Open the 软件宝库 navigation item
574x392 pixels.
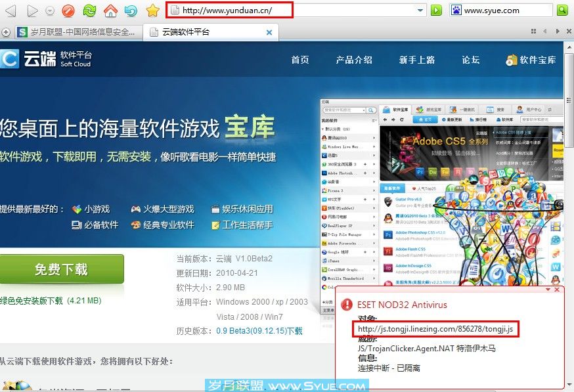click(531, 60)
